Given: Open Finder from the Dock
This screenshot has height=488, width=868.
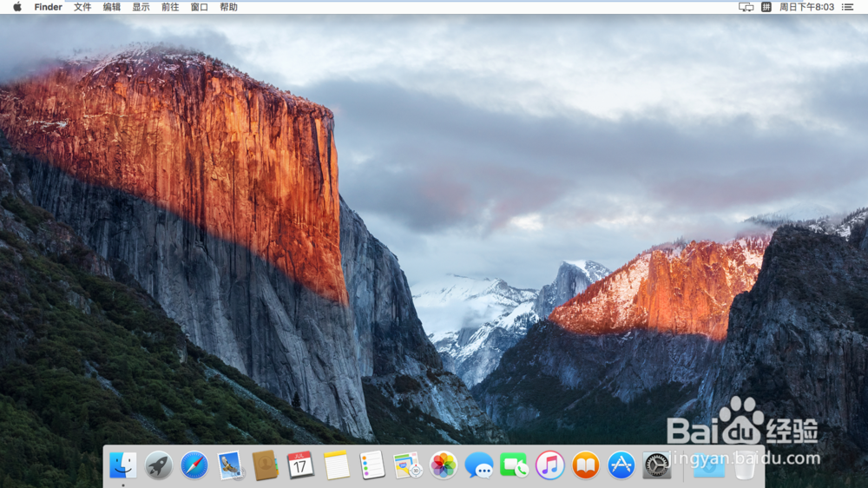Looking at the screenshot, I should click(x=123, y=465).
